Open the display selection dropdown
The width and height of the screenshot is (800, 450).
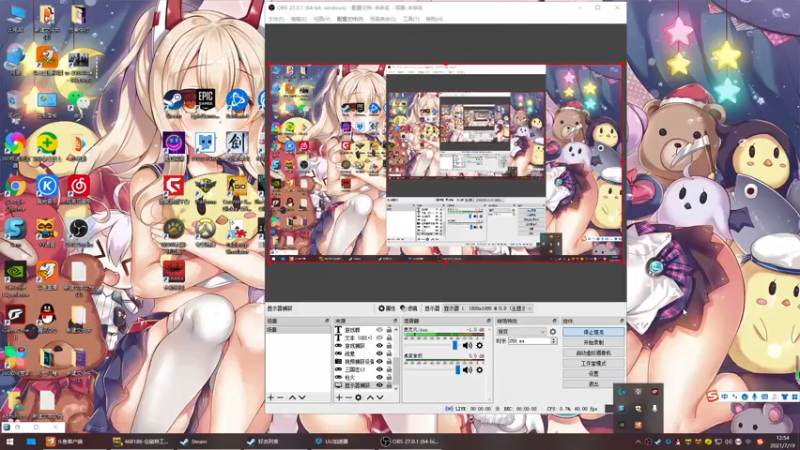(x=488, y=308)
